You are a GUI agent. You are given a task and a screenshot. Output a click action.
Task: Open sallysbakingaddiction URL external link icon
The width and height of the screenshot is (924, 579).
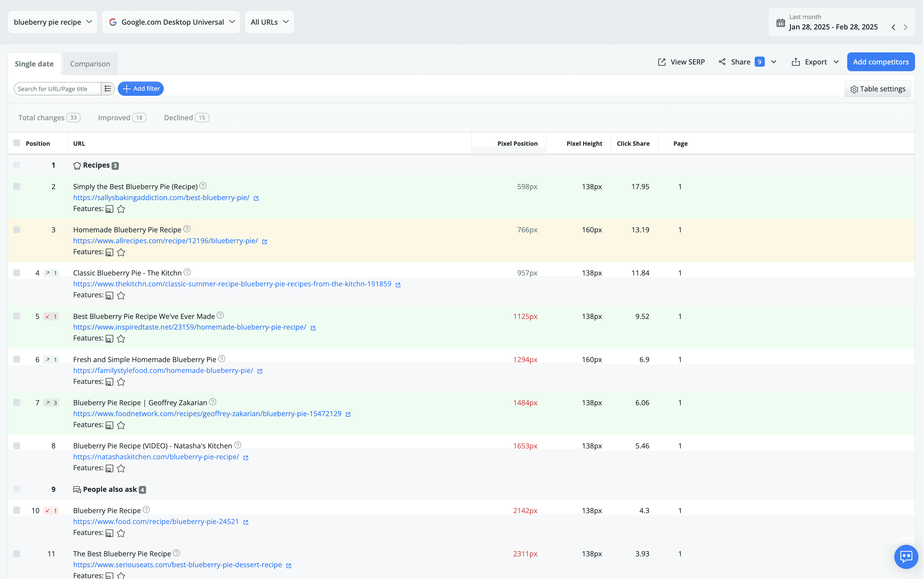click(256, 198)
